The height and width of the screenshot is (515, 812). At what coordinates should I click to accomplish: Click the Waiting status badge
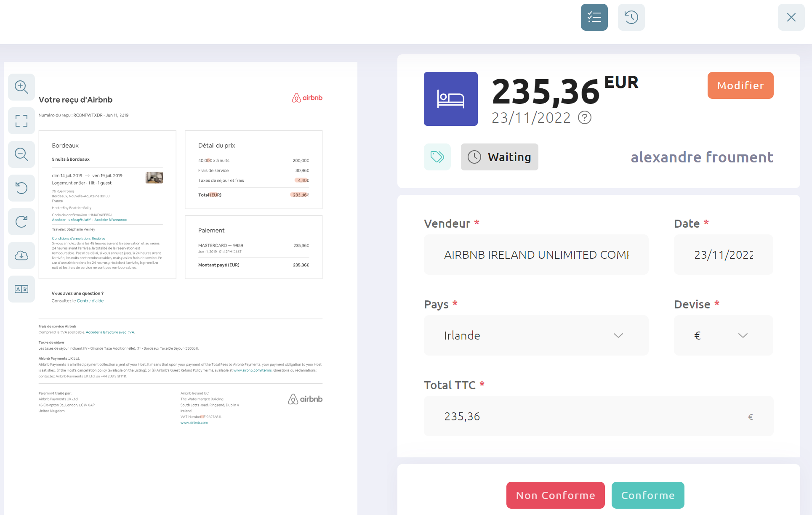[x=500, y=157]
